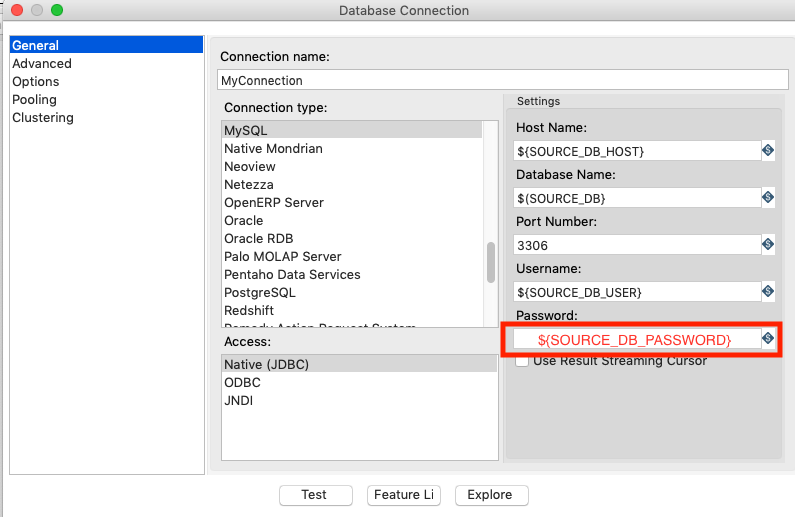The width and height of the screenshot is (795, 517).
Task: Click variable icon beside Password field
Action: pos(768,338)
